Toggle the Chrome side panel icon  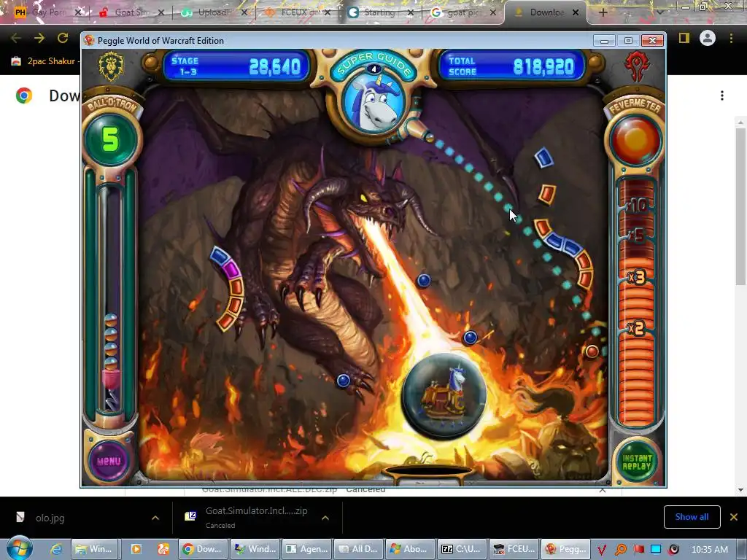[x=684, y=38]
